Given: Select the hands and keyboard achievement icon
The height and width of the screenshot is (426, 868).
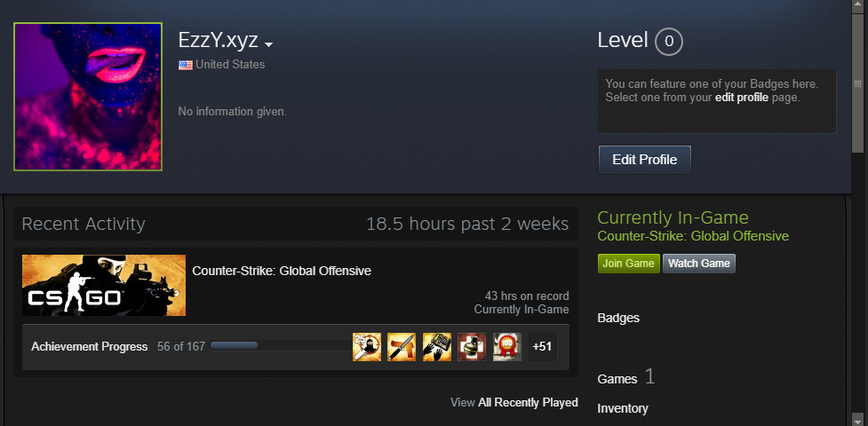Looking at the screenshot, I should coord(437,347).
